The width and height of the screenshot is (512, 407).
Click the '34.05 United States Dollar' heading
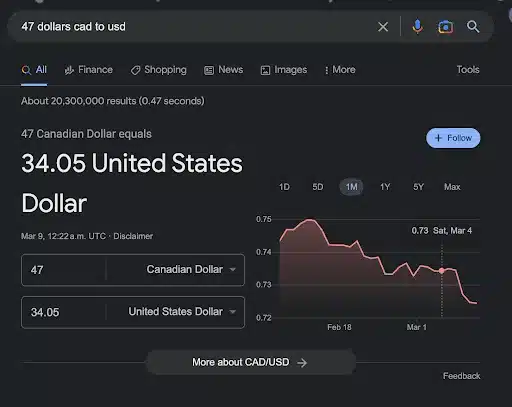(132, 183)
